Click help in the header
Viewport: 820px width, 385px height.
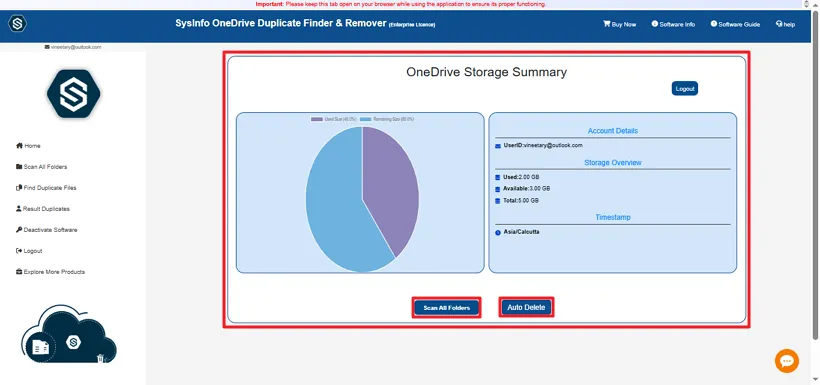(785, 24)
